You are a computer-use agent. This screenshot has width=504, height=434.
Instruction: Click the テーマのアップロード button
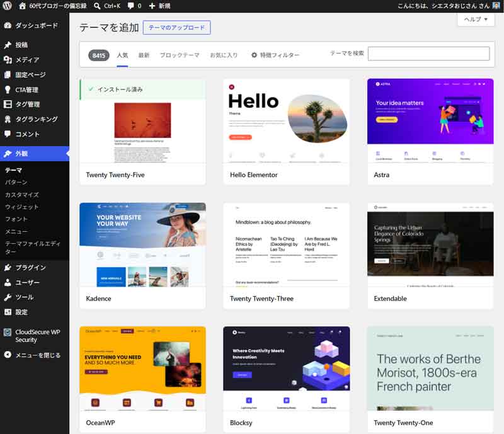177,28
